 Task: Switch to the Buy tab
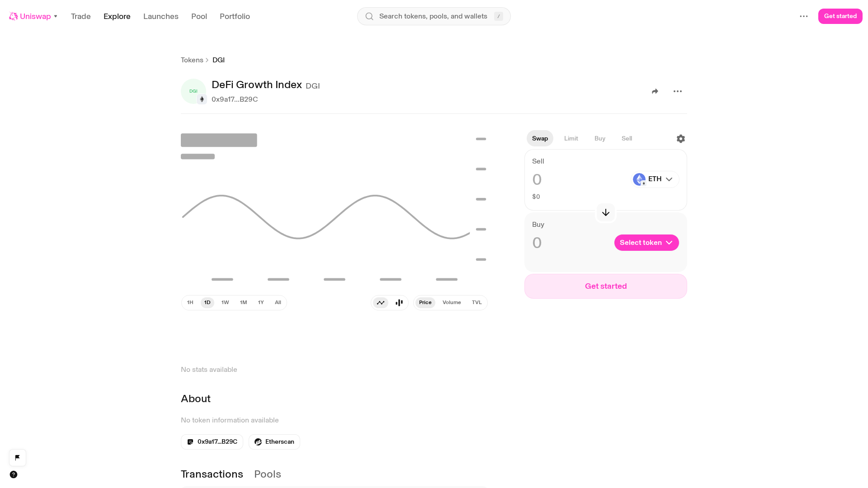[600, 139]
